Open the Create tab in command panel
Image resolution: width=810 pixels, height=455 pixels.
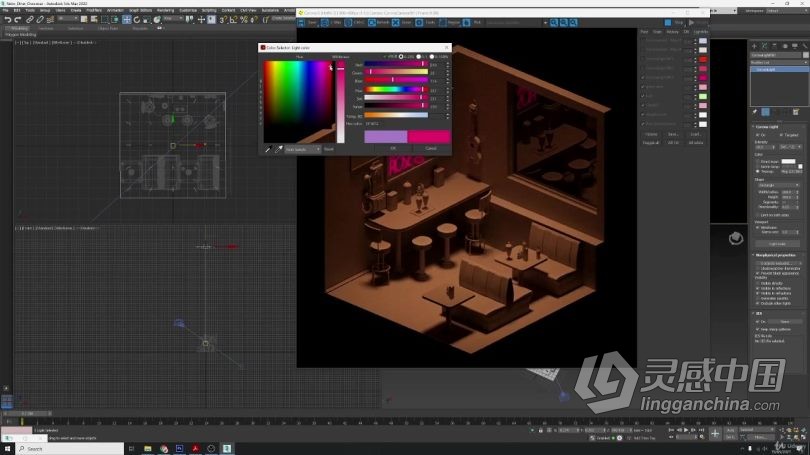[754, 46]
